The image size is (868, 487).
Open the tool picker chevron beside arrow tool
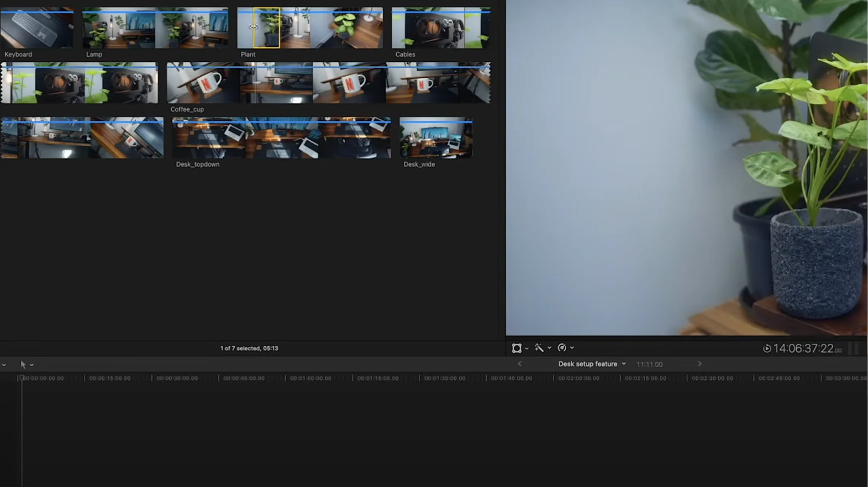click(32, 365)
